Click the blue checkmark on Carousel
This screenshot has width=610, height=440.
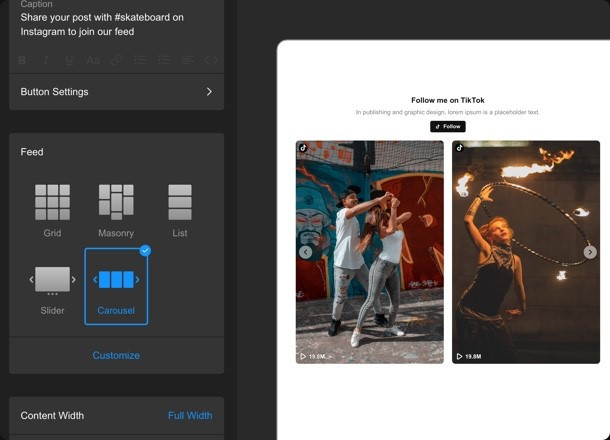pos(145,251)
